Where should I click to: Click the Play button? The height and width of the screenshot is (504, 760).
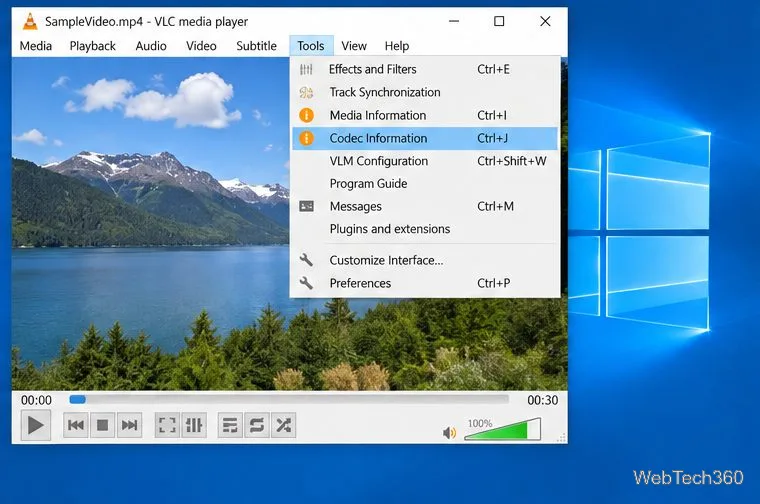point(36,425)
